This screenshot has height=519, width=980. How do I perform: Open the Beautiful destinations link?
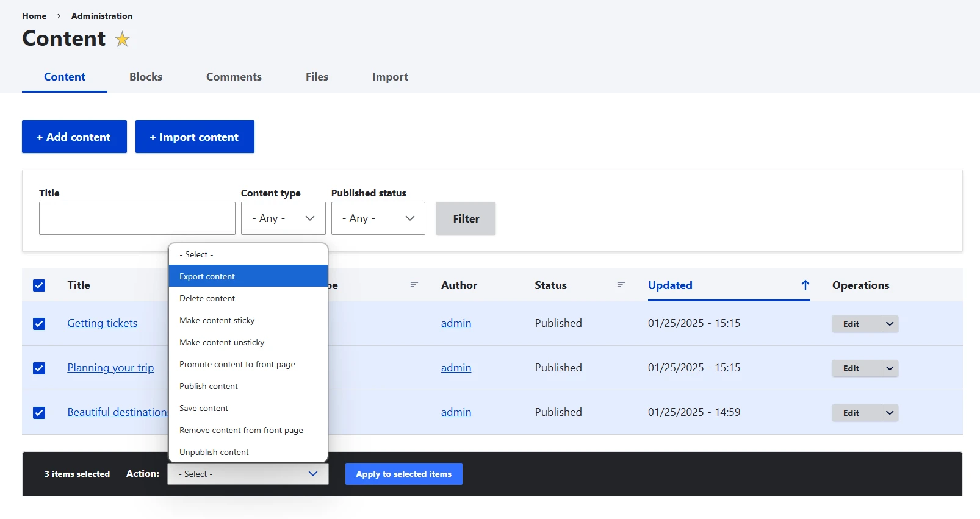pos(118,412)
